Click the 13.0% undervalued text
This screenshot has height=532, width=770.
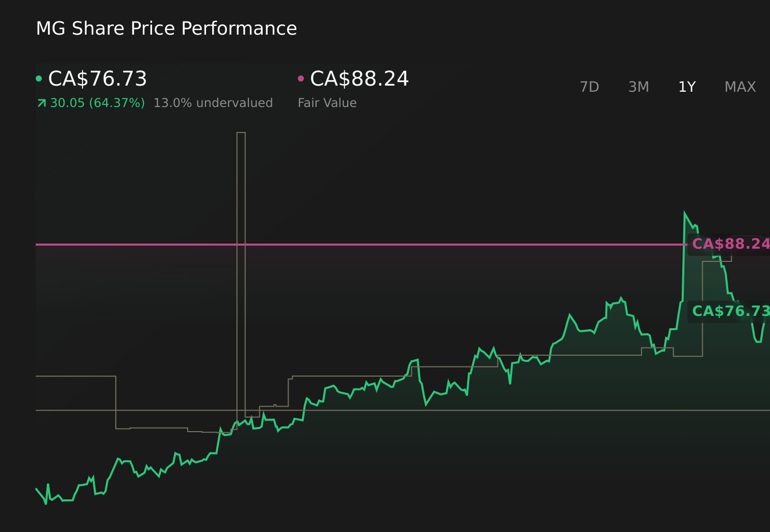point(213,103)
